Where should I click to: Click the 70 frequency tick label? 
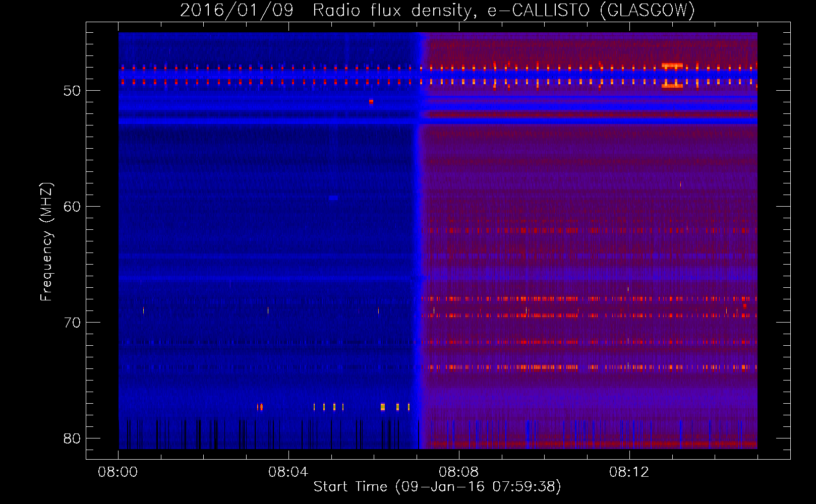tap(72, 323)
